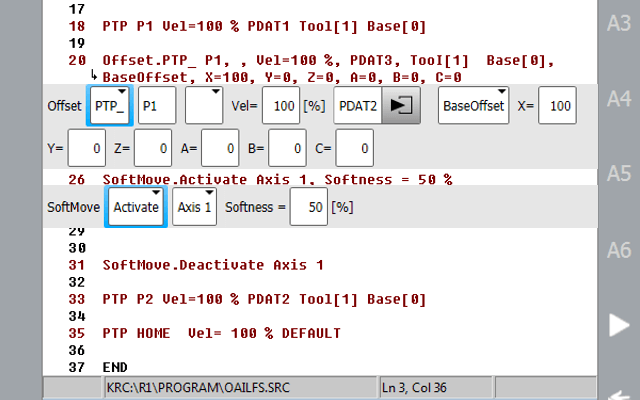The height and width of the screenshot is (400, 640).
Task: Select the A3 axis jog key
Action: [619, 24]
